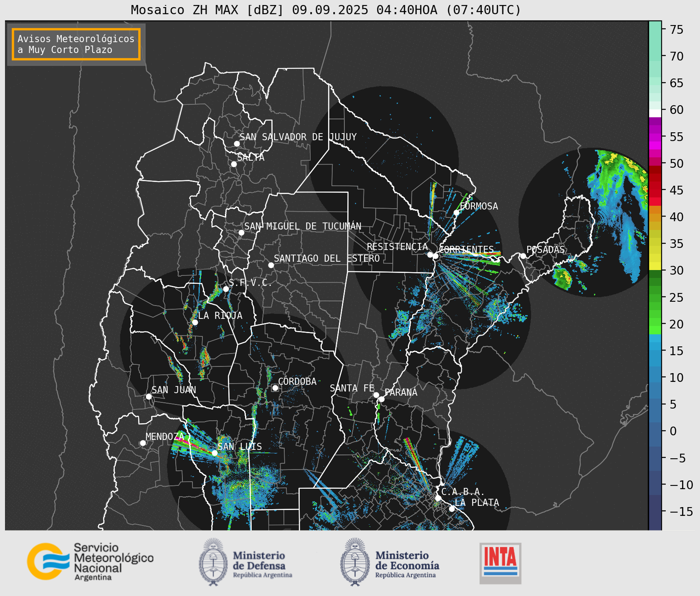Click the Santa Fe city marker dot

point(376,395)
